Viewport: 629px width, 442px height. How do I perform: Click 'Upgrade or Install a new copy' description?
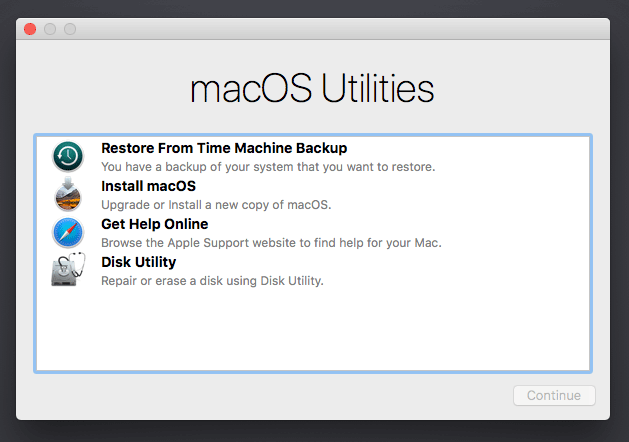pyautogui.click(x=215, y=205)
